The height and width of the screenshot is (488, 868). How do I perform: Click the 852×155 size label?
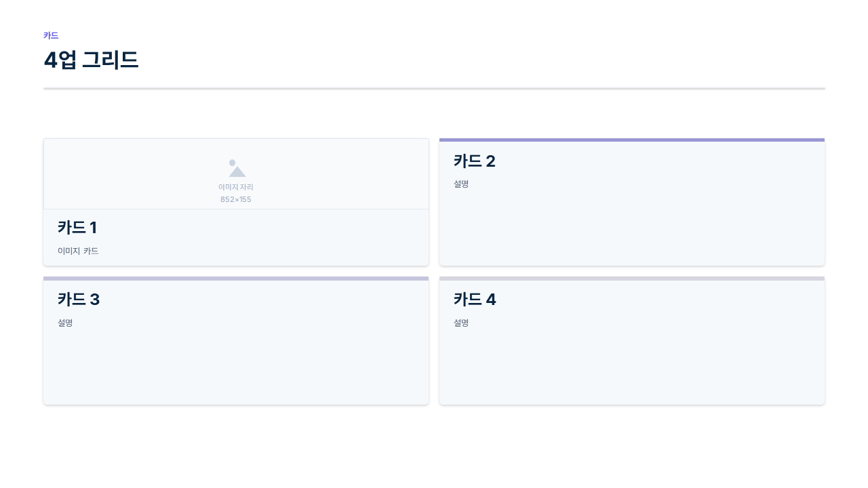tap(236, 199)
